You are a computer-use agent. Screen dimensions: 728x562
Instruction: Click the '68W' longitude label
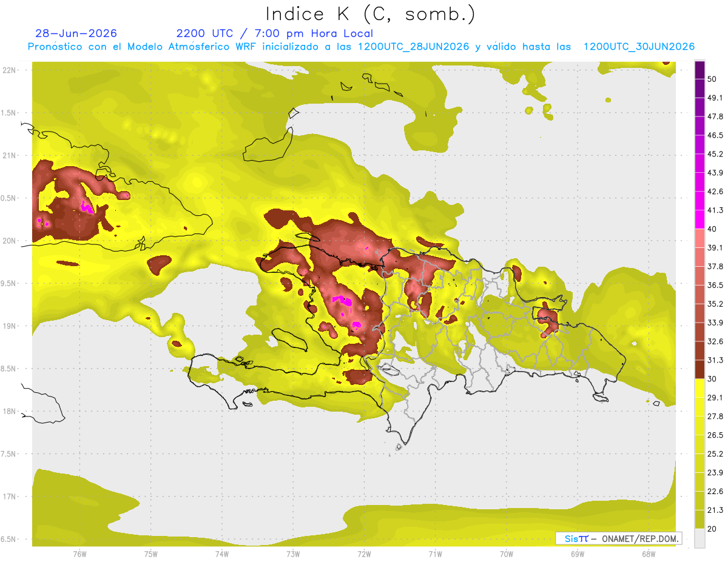click(649, 554)
